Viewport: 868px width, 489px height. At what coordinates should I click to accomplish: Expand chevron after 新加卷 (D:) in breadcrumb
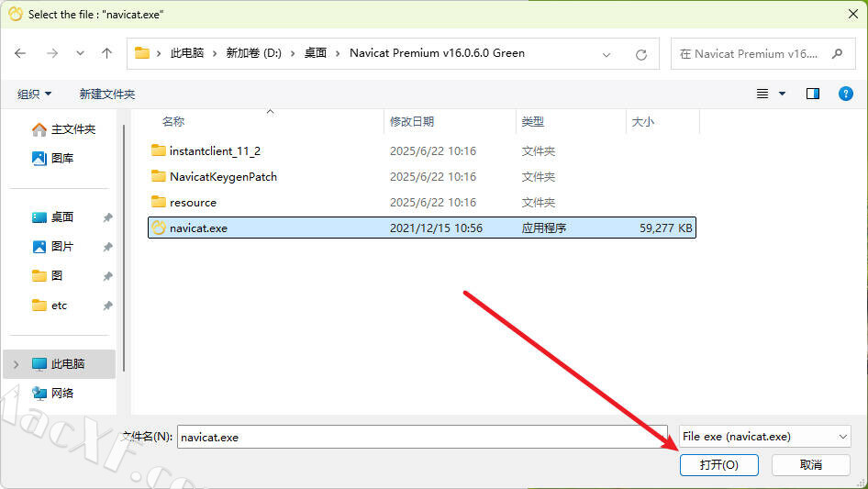tap(293, 54)
